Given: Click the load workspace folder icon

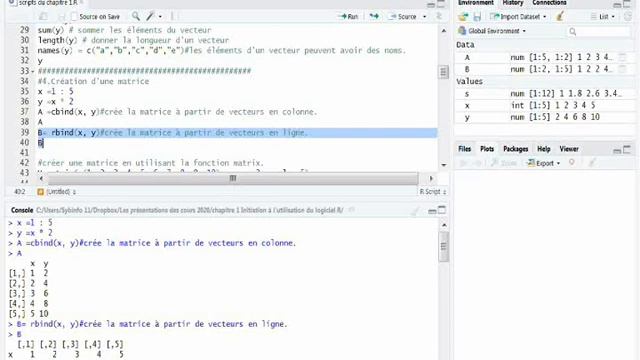Looking at the screenshot, I should click(x=463, y=17).
